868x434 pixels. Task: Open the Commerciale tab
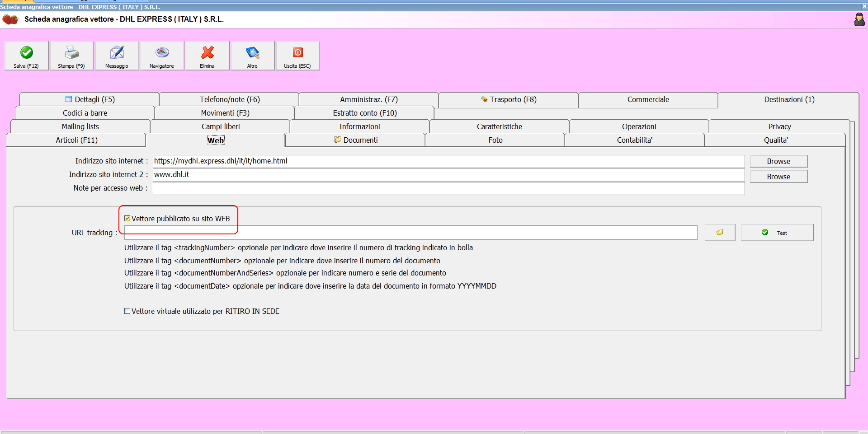[x=648, y=99]
